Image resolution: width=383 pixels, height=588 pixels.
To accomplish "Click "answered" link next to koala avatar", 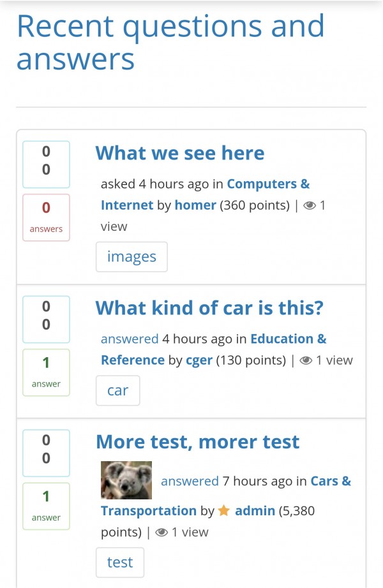I will [190, 481].
